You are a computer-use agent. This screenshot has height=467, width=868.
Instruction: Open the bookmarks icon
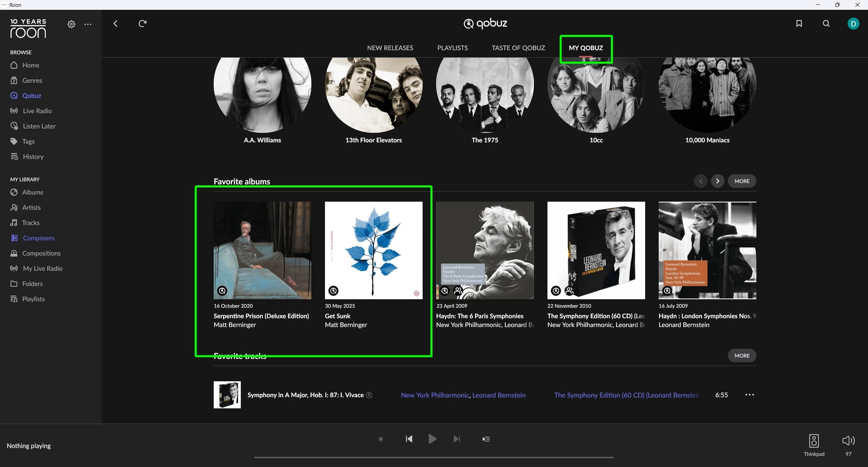click(799, 23)
